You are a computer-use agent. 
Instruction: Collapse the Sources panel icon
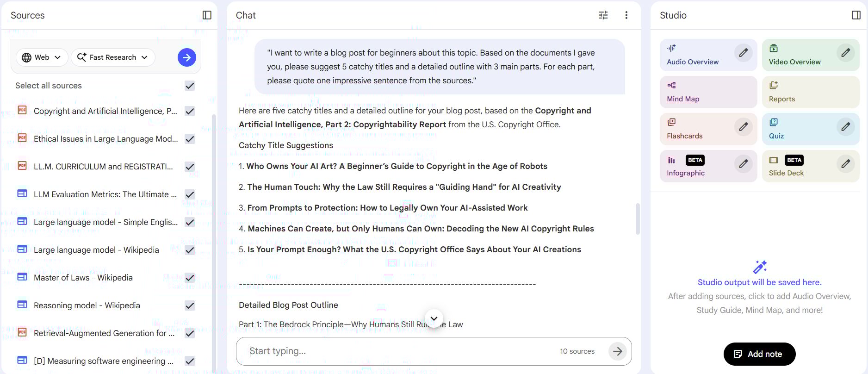(207, 15)
